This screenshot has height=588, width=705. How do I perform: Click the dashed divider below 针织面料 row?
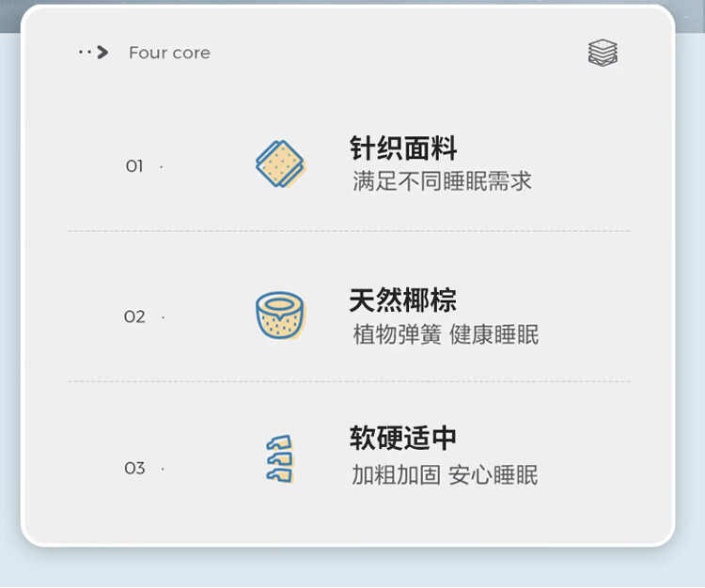click(350, 231)
